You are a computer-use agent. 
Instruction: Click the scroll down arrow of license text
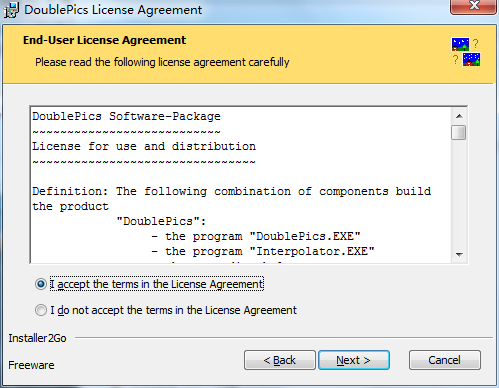click(x=459, y=255)
